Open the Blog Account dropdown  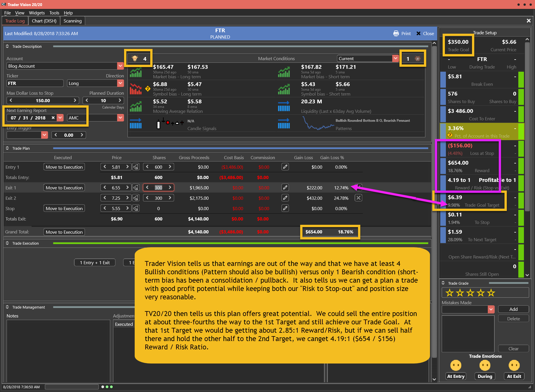[x=120, y=66]
